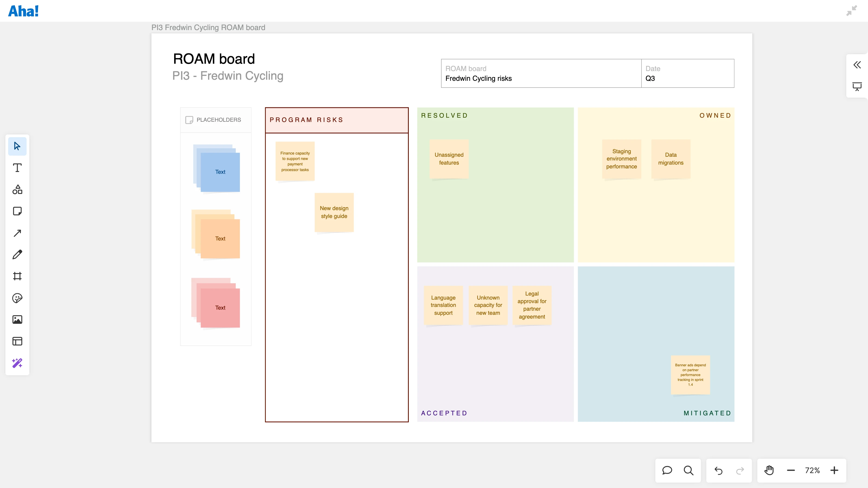Image resolution: width=868 pixels, height=488 pixels.
Task: Open the comments panel
Action: click(x=667, y=470)
